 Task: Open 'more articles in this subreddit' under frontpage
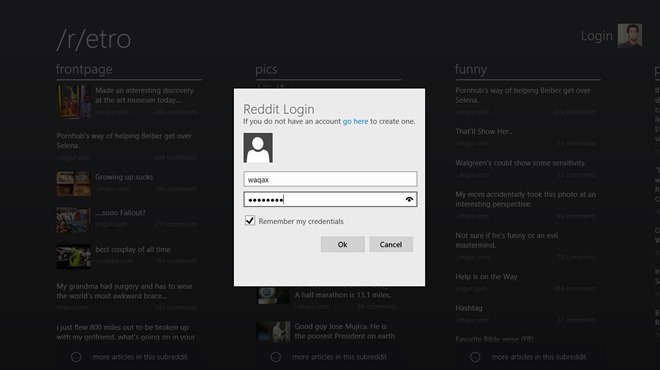(140, 357)
